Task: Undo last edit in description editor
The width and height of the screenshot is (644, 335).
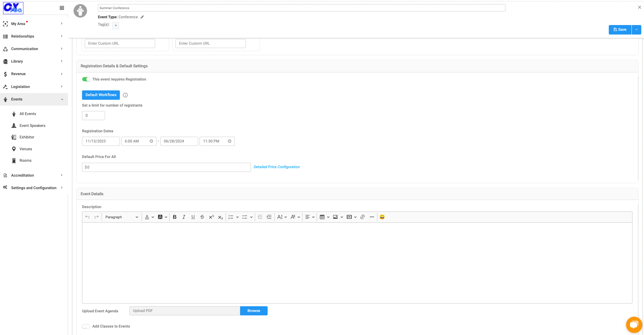Action: [87, 217]
